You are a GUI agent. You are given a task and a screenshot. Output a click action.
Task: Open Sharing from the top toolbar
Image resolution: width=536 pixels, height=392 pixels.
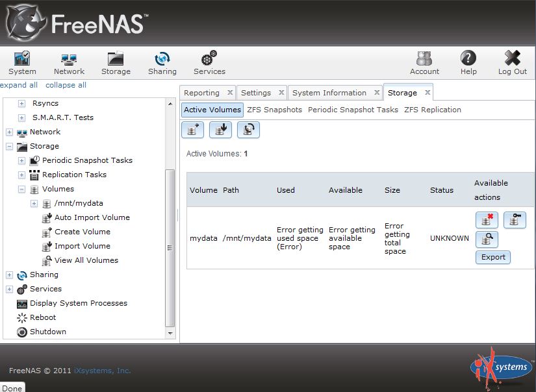pos(162,64)
